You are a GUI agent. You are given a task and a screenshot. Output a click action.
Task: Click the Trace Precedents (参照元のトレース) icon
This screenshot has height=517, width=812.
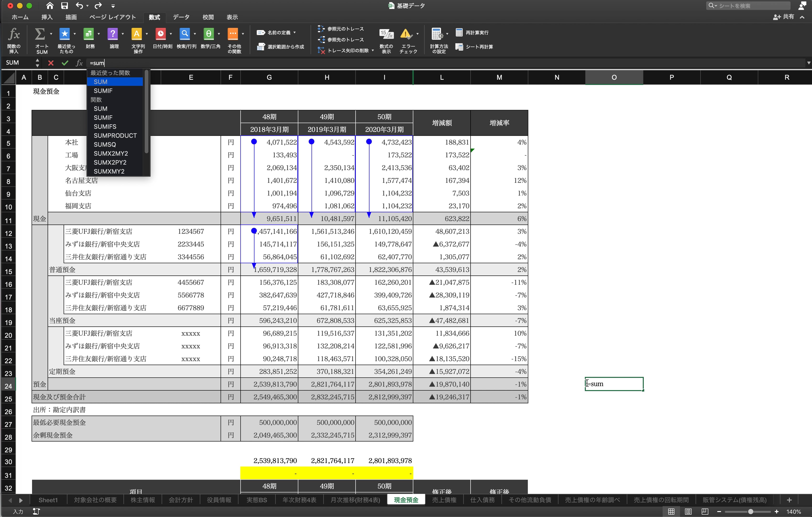point(321,29)
